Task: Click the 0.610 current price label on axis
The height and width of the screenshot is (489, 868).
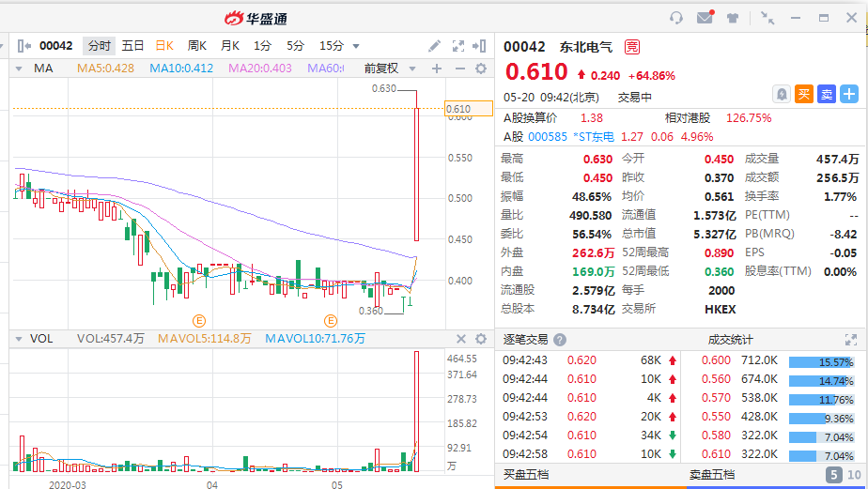Action: (469, 109)
